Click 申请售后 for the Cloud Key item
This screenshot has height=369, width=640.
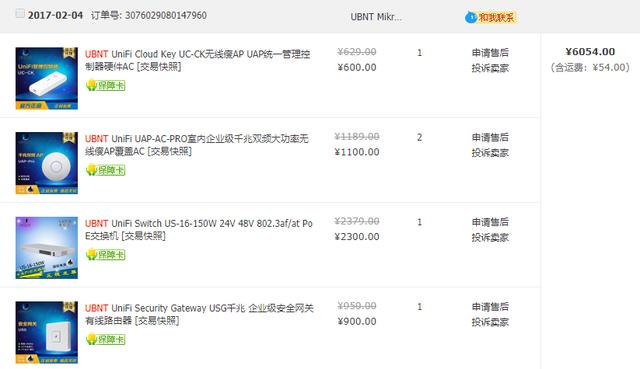point(490,53)
